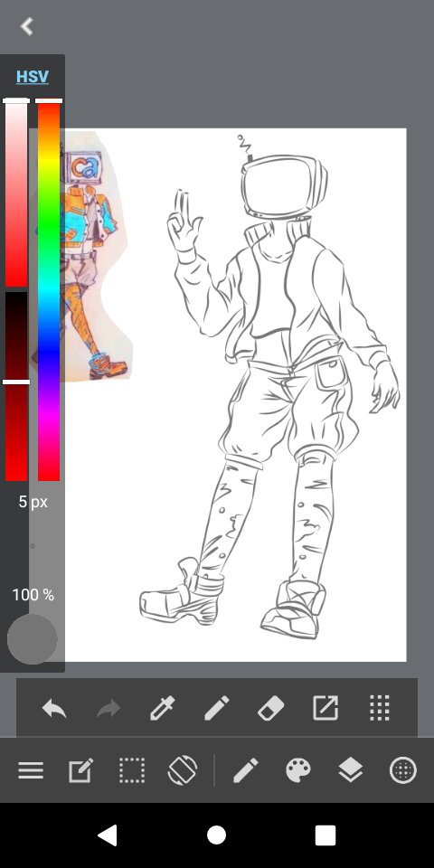The height and width of the screenshot is (868, 434).
Task: Switch color mode via the HSV label
Action: pos(33,76)
